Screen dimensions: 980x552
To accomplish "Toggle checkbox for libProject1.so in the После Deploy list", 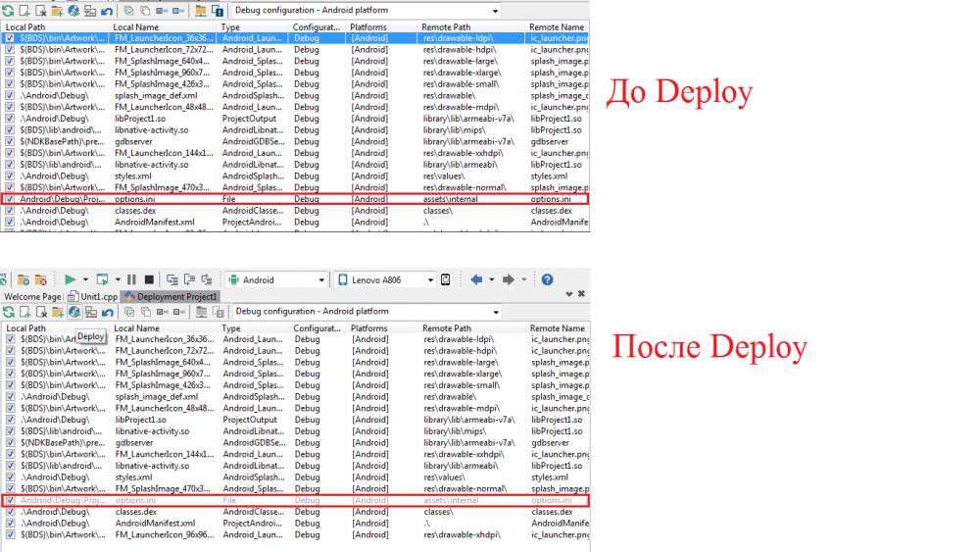I will tap(10, 420).
